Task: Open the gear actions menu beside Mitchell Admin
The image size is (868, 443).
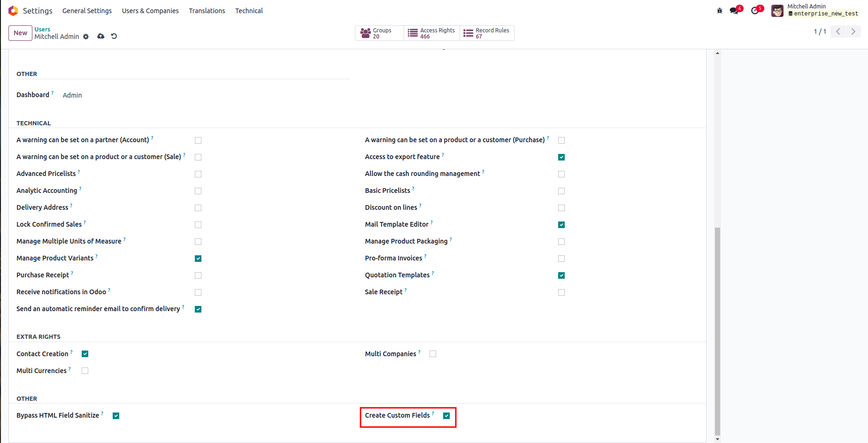Action: point(86,37)
